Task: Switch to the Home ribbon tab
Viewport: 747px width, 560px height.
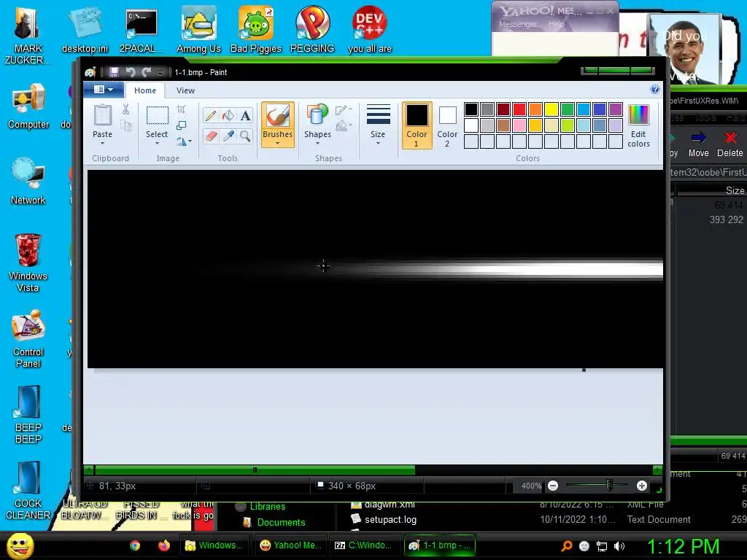Action: pos(145,90)
